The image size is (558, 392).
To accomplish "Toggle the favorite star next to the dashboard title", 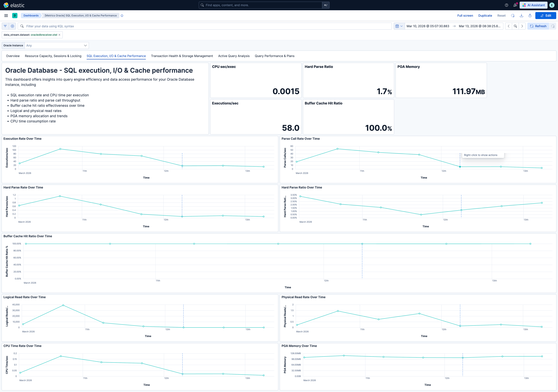I will 122,15.
